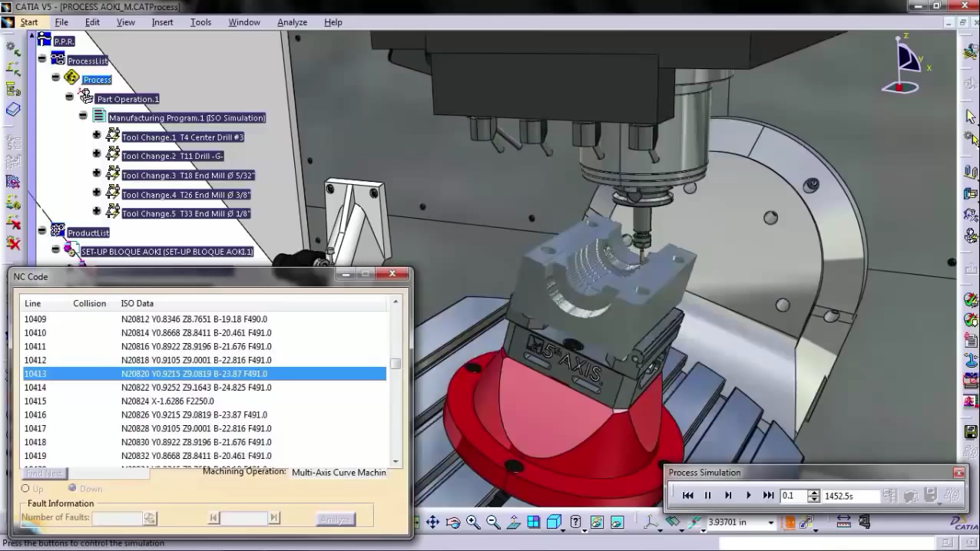Close the Process Simulation panel
This screenshot has height=551, width=980.
pos(958,473)
